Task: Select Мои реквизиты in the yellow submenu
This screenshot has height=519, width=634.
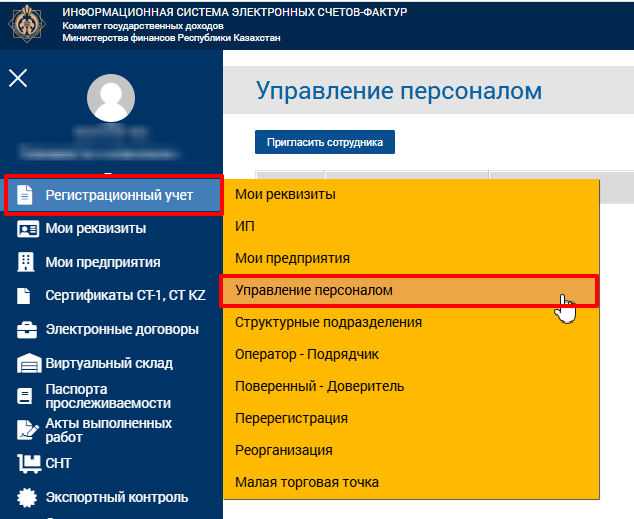Action: pos(411,194)
